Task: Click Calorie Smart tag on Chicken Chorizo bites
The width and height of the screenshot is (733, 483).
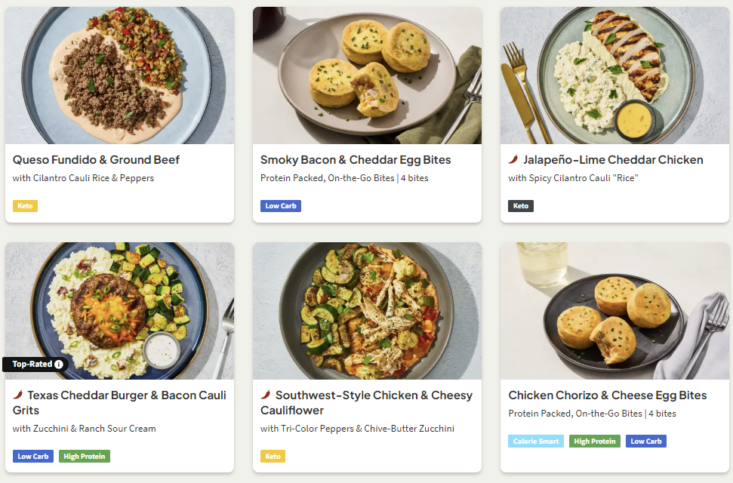Action: coord(535,441)
